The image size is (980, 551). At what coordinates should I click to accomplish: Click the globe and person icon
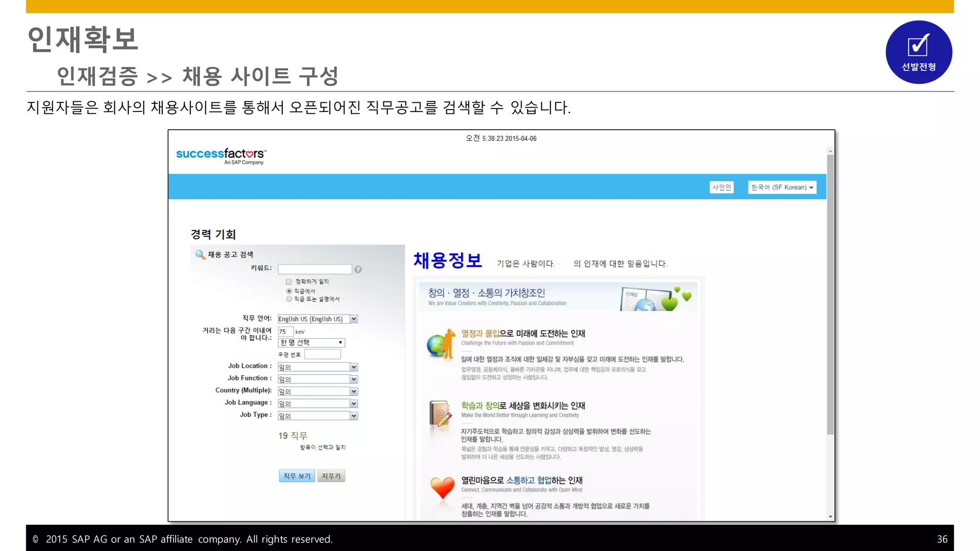441,344
